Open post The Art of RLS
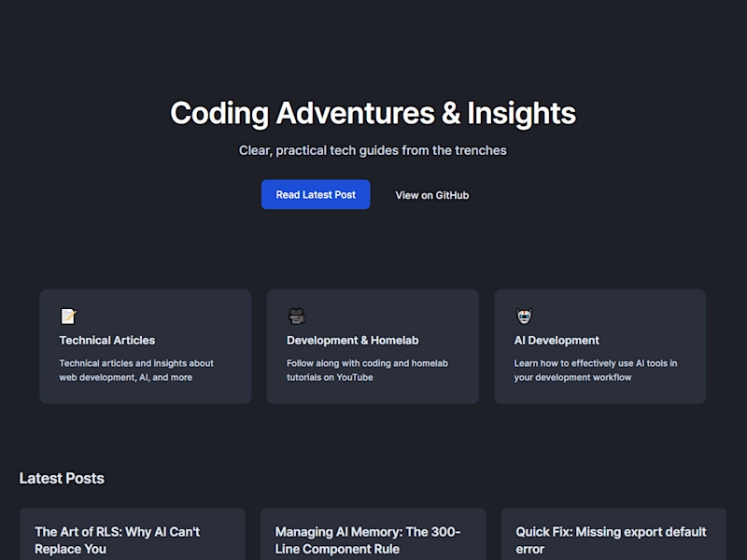This screenshot has width=747, height=560. point(118,540)
